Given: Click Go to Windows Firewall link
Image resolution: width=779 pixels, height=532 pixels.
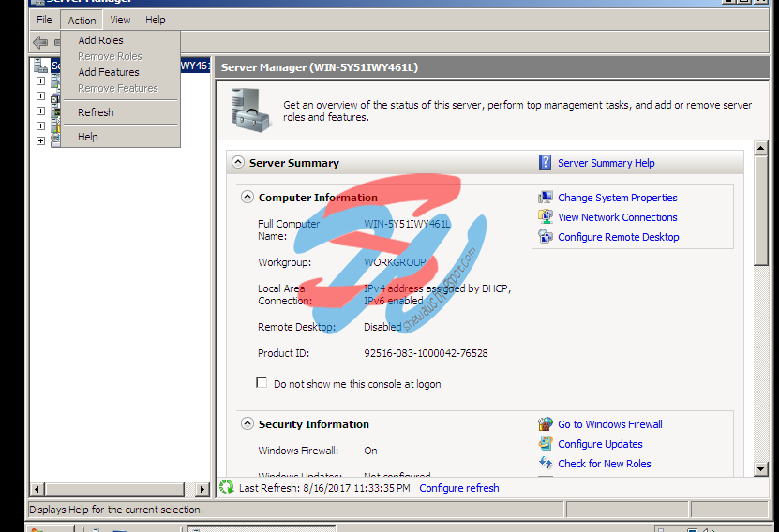Looking at the screenshot, I should tap(610, 424).
